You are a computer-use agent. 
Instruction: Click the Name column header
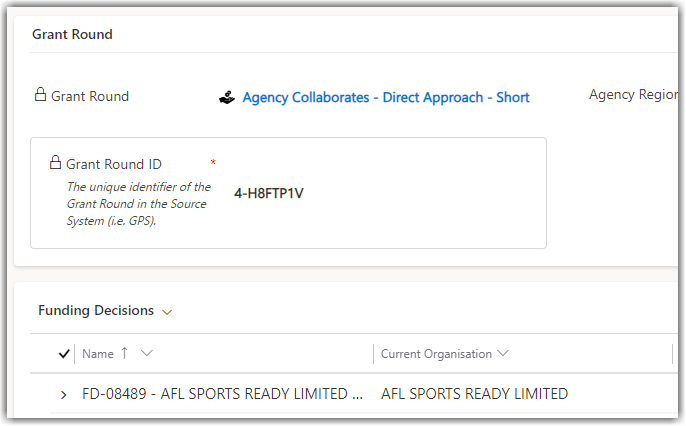coord(98,353)
